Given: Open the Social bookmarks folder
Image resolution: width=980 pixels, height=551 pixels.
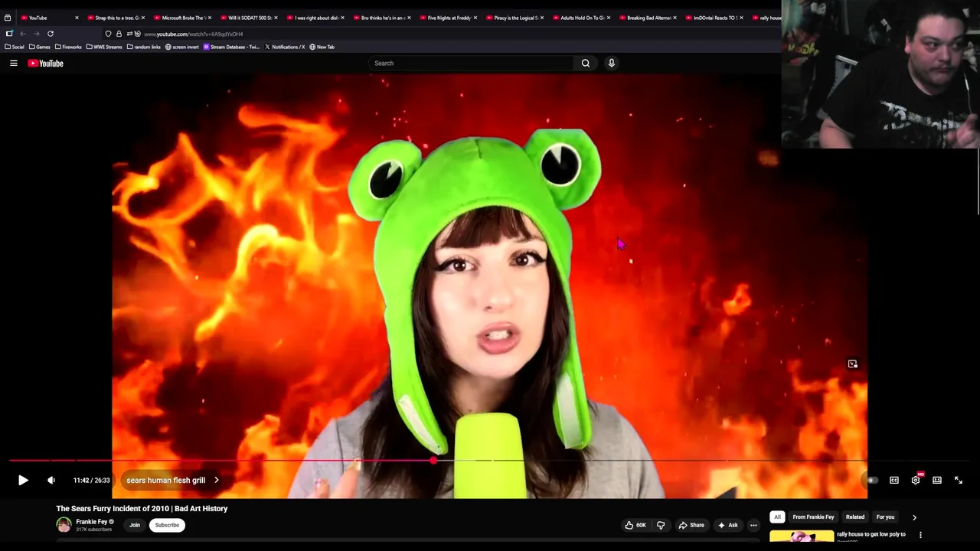Looking at the screenshot, I should [15, 47].
